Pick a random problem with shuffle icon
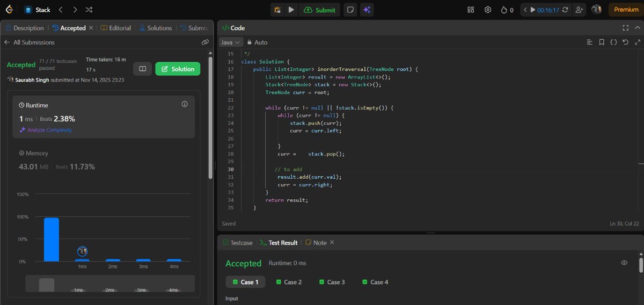 point(89,10)
